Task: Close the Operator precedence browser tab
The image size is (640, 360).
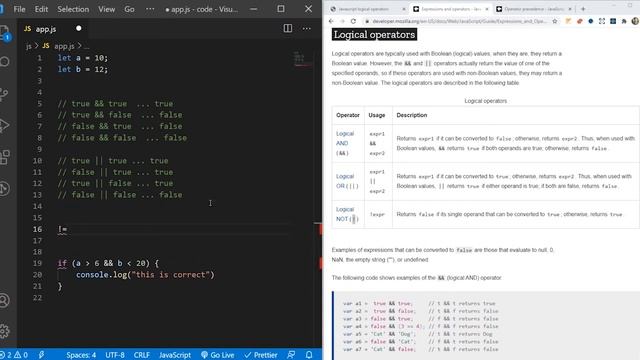Action: (570, 9)
